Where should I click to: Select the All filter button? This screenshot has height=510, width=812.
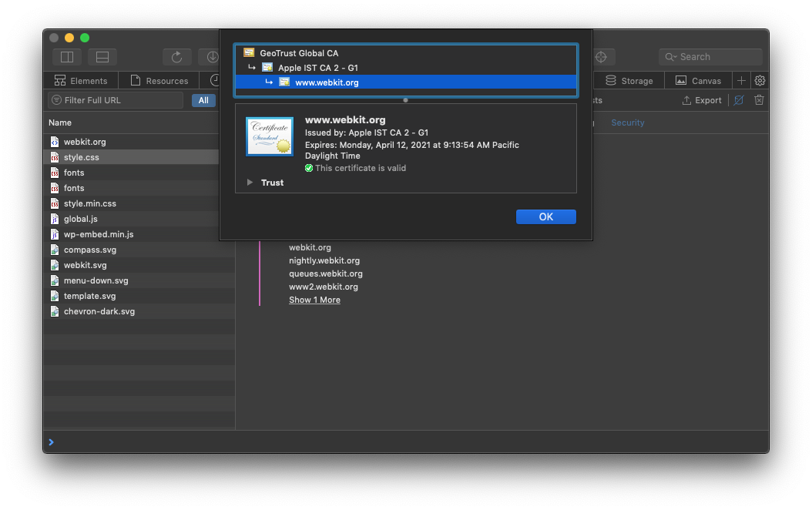pyautogui.click(x=203, y=100)
